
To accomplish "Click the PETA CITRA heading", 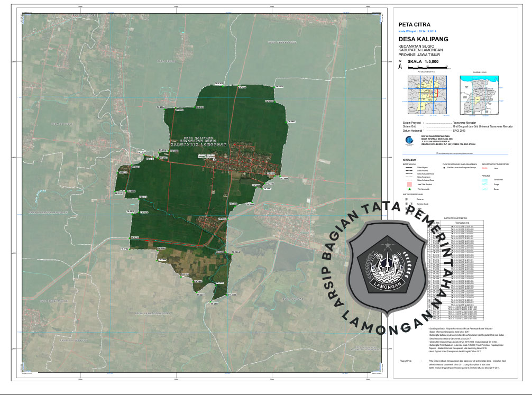I will [414, 24].
